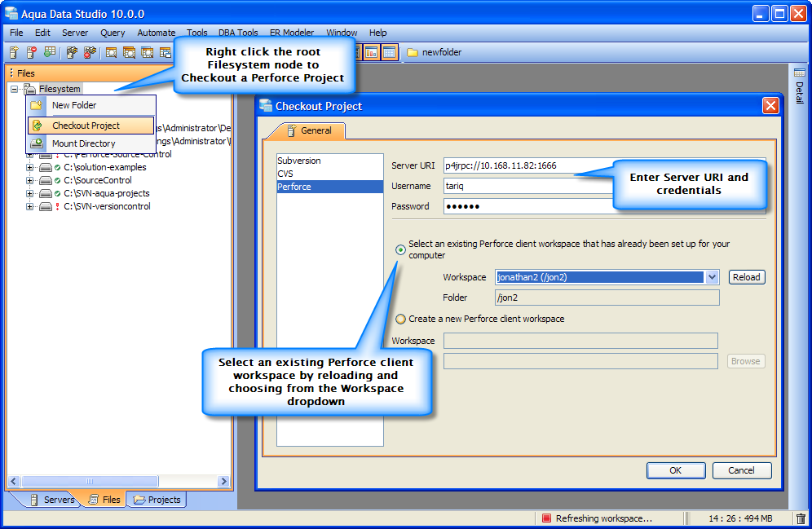Click the red stop icon beside Refreshing workspace

pyautogui.click(x=546, y=518)
